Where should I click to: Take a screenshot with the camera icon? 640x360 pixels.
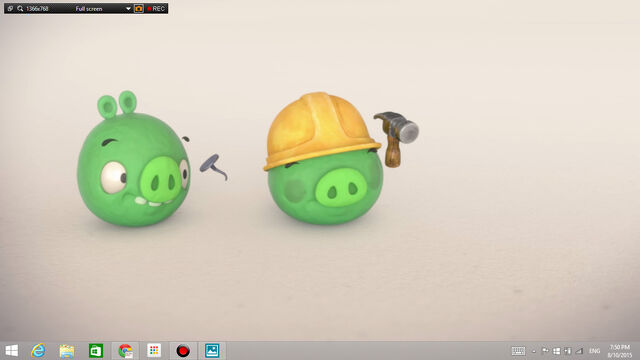pos(139,9)
